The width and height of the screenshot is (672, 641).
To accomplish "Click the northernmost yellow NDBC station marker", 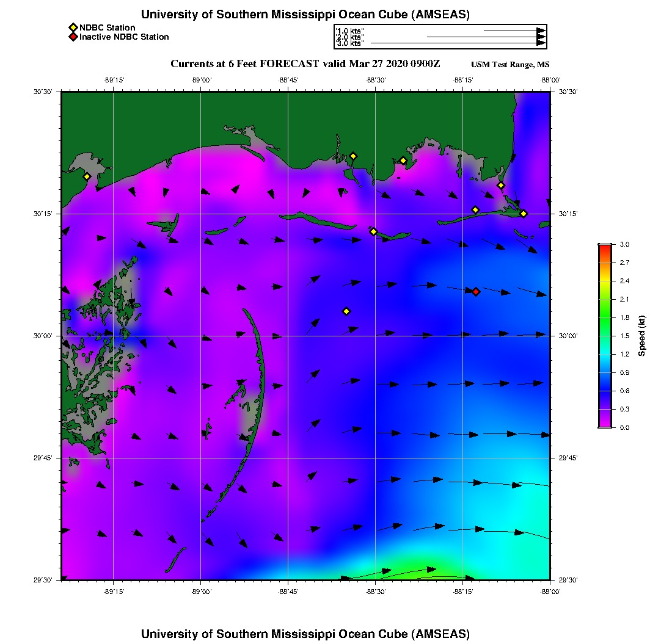I will [x=353, y=156].
